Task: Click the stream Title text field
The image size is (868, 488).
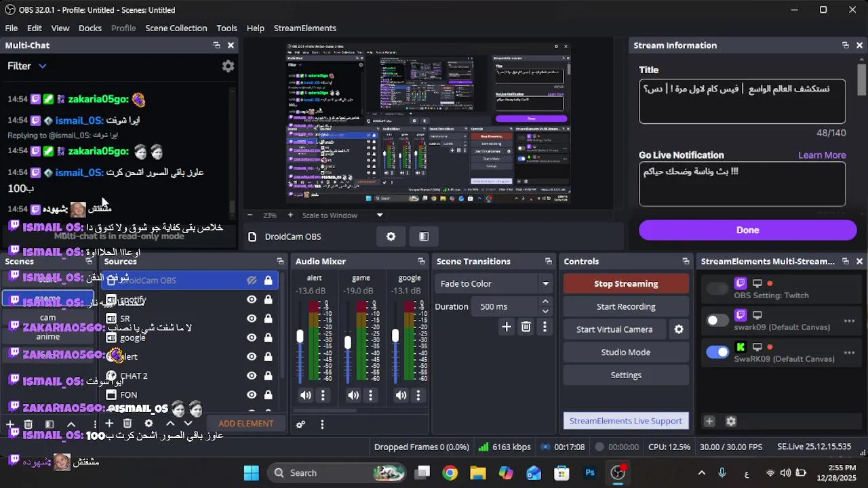Action: pyautogui.click(x=743, y=102)
